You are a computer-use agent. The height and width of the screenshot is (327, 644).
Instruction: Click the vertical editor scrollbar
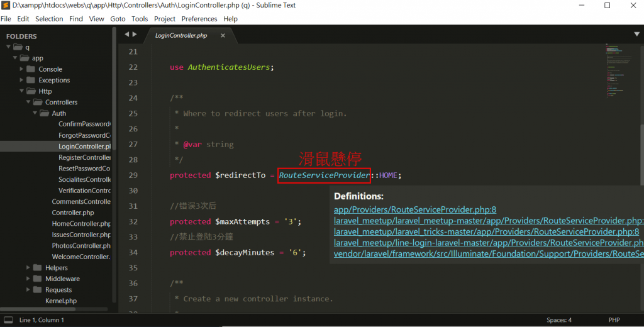(x=641, y=154)
